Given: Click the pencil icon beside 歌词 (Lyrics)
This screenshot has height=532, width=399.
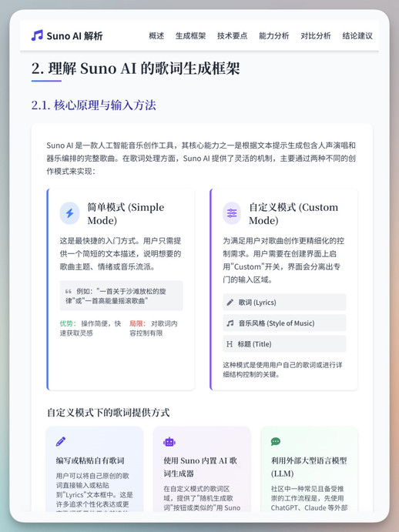Looking at the screenshot, I should pos(230,303).
